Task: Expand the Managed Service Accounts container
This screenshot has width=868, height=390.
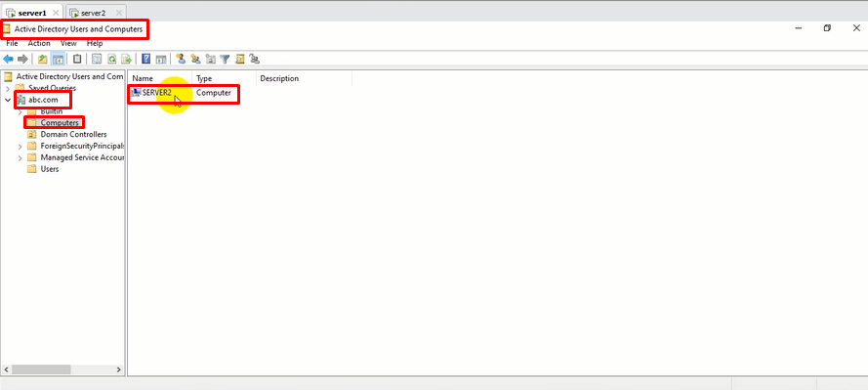Action: (20, 158)
